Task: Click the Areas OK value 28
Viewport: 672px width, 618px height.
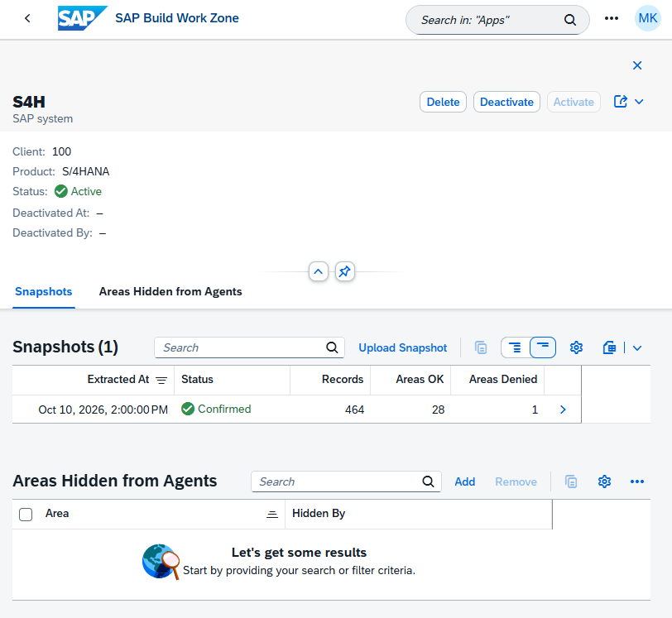Action: [438, 410]
